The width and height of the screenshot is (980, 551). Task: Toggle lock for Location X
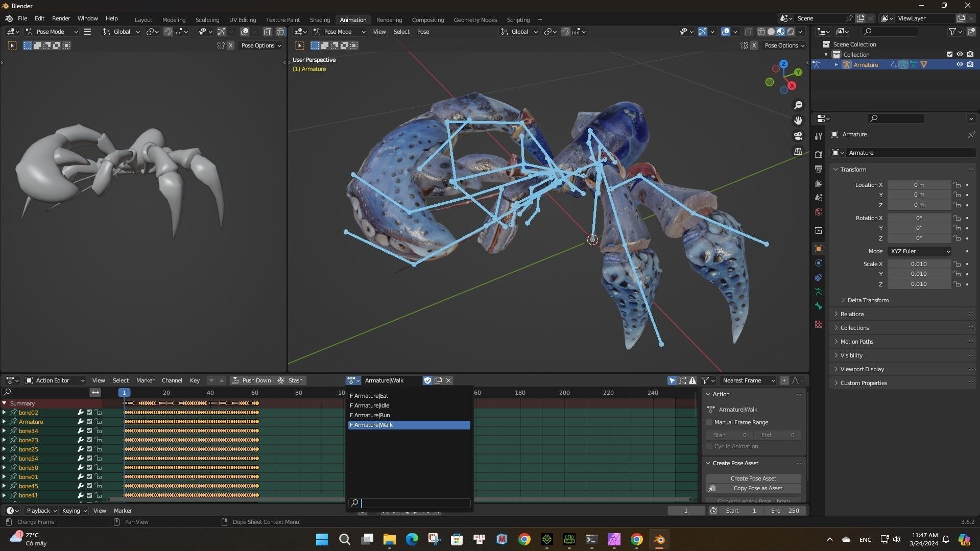957,185
